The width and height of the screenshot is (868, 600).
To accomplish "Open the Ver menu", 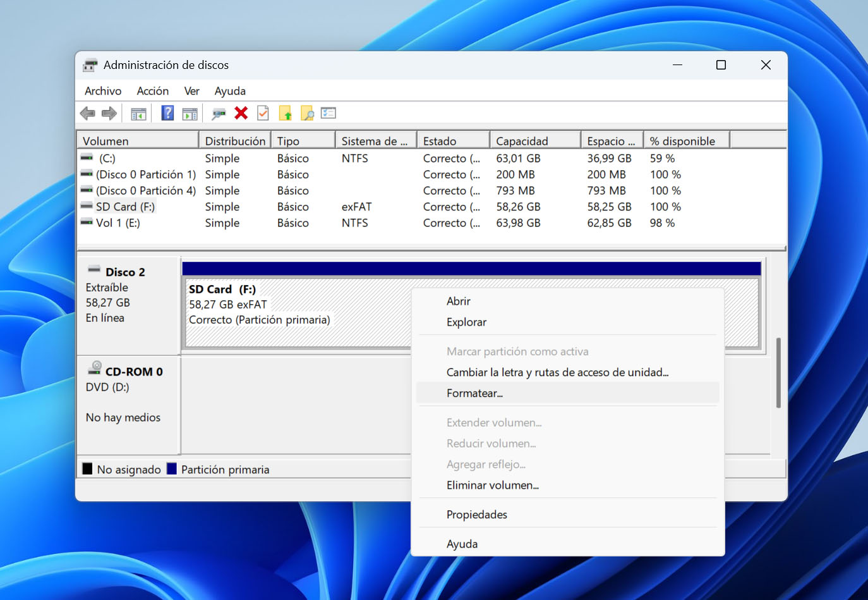I will pos(192,91).
